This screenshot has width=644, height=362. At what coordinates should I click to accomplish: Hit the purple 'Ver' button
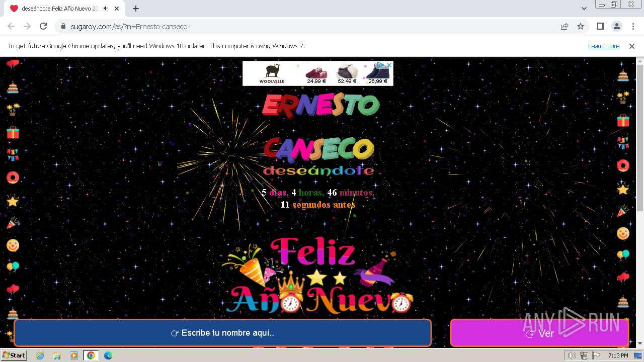point(539,333)
